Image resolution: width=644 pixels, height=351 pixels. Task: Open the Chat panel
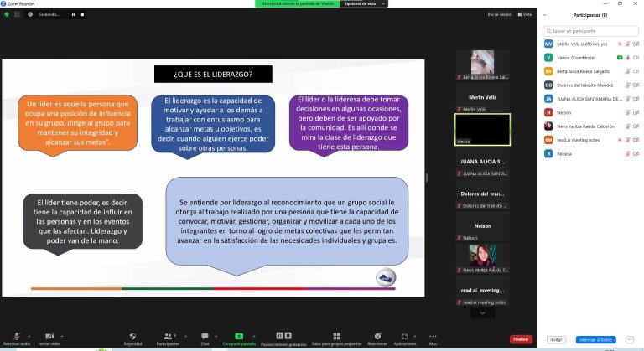pos(205,337)
